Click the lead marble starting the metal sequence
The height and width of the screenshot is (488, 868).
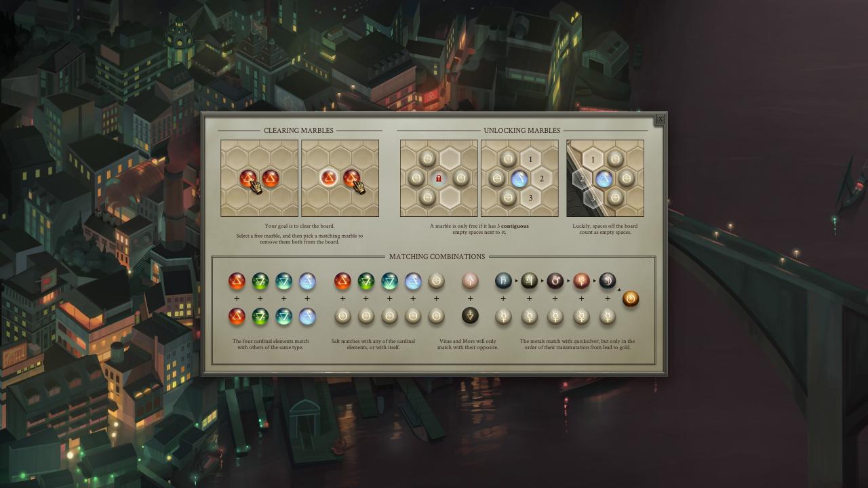(x=503, y=281)
